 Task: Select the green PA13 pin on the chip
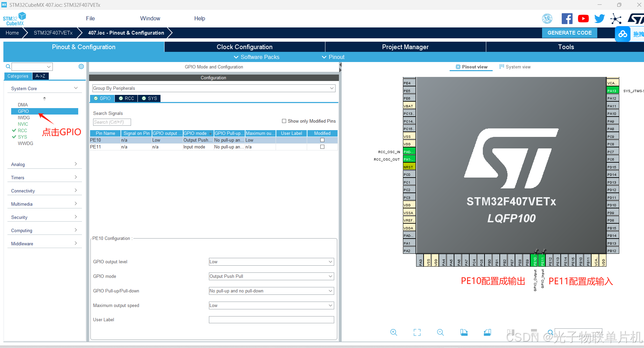click(x=613, y=91)
